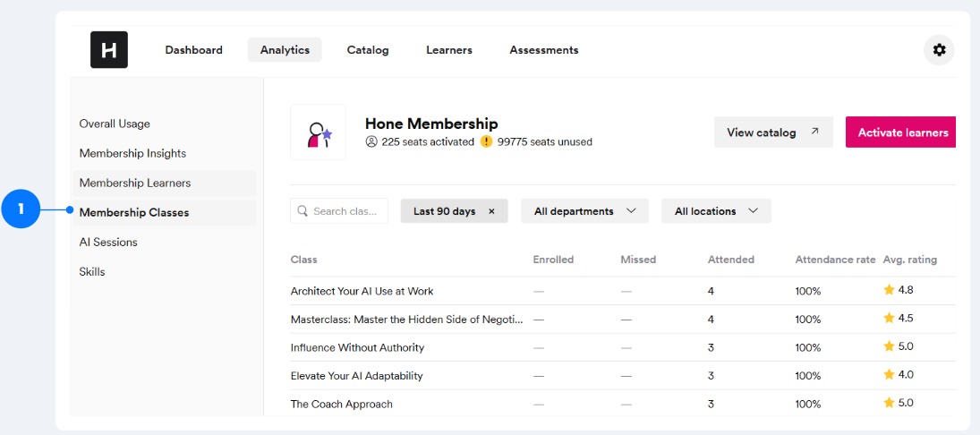Screen dimensions: 980x435
Task: Click the star icon next to 4.5
Action: (889, 318)
